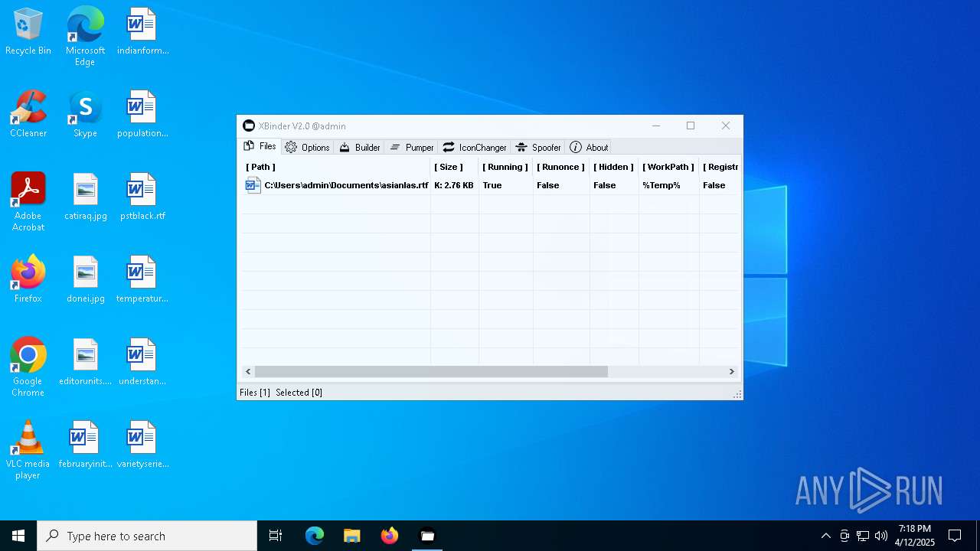This screenshot has height=551, width=980.
Task: Click the False value under Hidden
Action: 605,185
